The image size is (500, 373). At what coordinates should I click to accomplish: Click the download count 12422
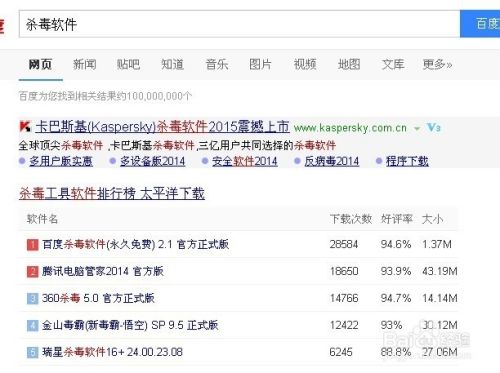pos(344,325)
